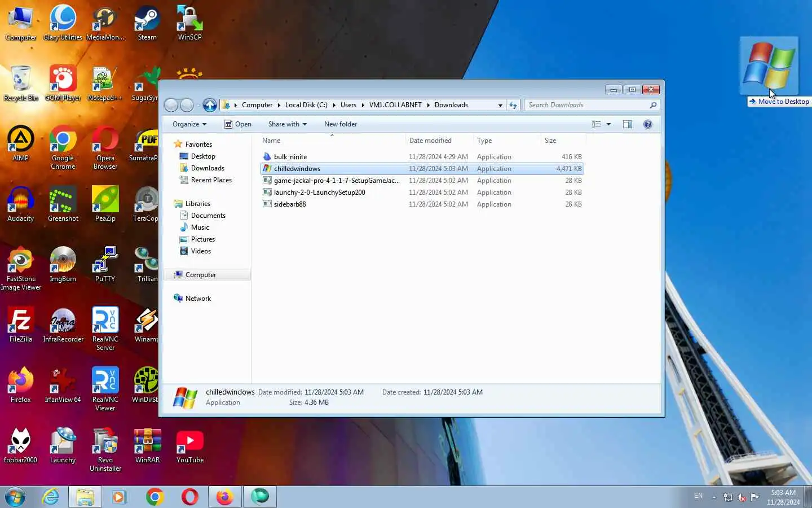Sort files by Size column header
The height and width of the screenshot is (508, 812).
coord(563,141)
